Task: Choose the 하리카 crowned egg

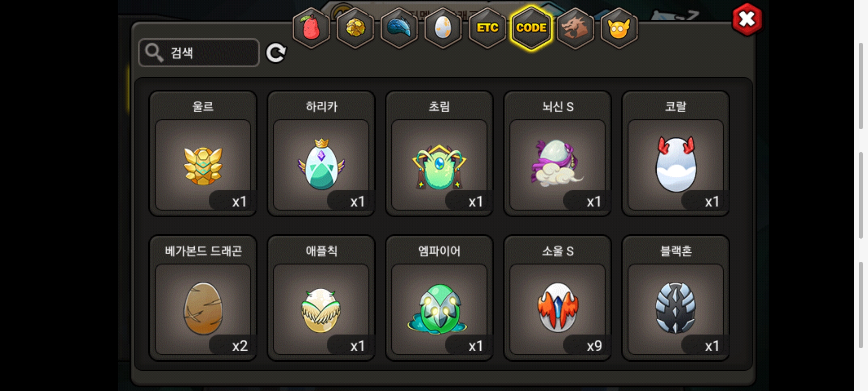Action: [321, 154]
